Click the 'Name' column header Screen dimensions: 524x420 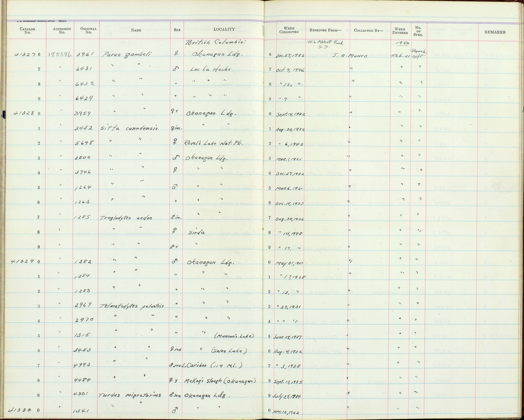click(136, 30)
